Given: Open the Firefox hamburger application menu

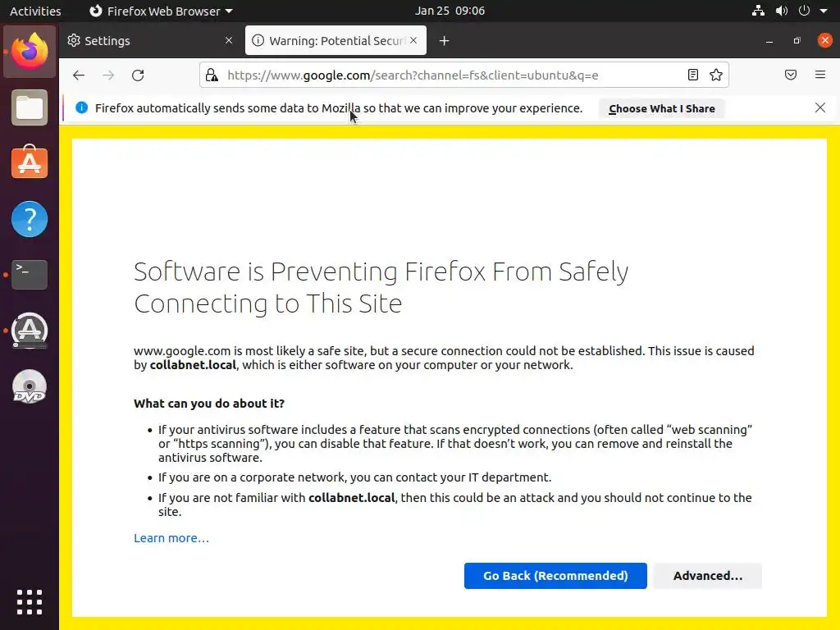Looking at the screenshot, I should pos(820,75).
